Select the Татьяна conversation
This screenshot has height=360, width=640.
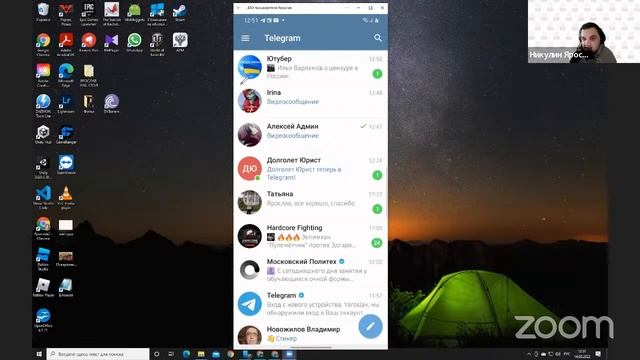pos(311,202)
